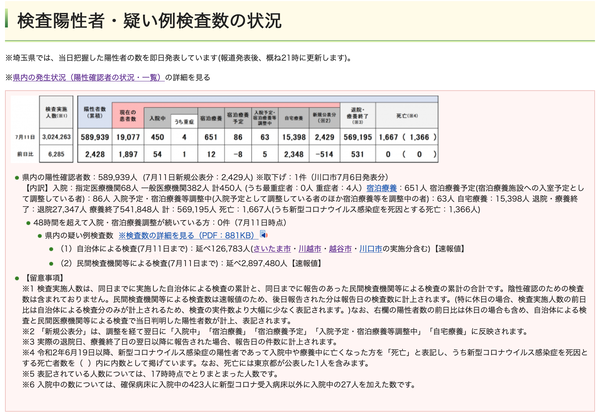Viewport: 600px width, 416px height.
Task: Select the 死亡 header cell
Action: (x=407, y=115)
